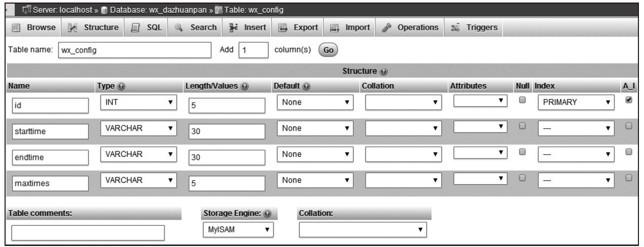The width and height of the screenshot is (644, 247).
Task: Open Index dropdown for maxtimes row
Action: click(576, 179)
